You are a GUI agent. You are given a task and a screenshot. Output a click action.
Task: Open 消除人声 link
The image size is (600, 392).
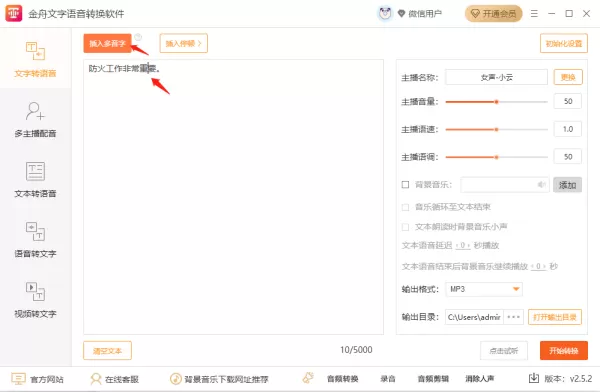479,379
